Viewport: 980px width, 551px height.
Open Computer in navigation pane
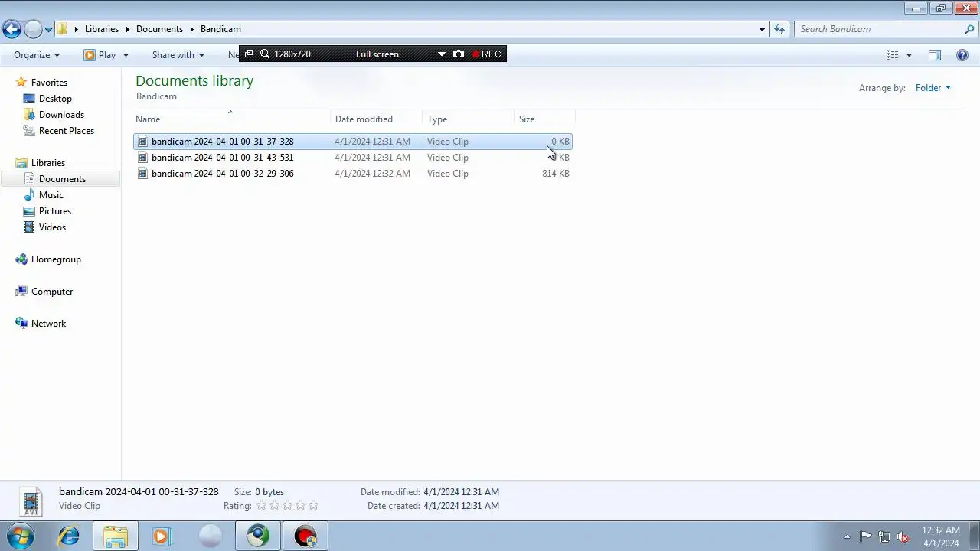[52, 292]
